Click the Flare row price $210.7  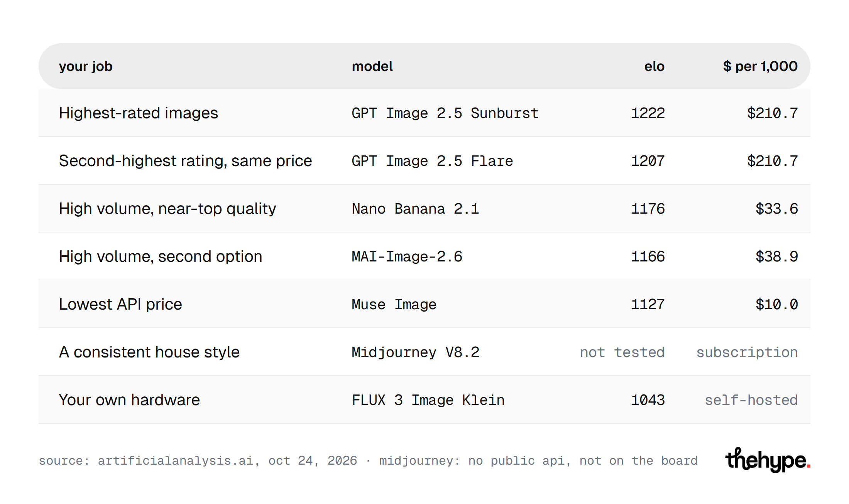tap(772, 161)
